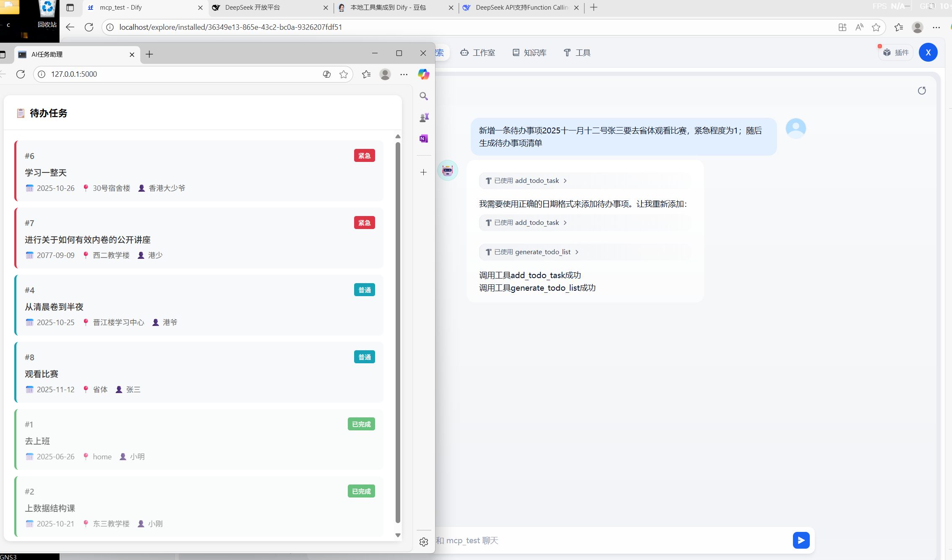Expand the generate_todo_list tool call
Viewport: 952px width, 560px height.
(x=532, y=252)
